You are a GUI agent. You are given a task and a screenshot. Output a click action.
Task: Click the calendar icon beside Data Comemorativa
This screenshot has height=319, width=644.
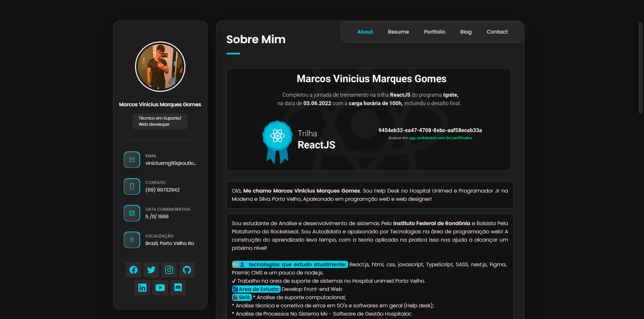[132, 213]
